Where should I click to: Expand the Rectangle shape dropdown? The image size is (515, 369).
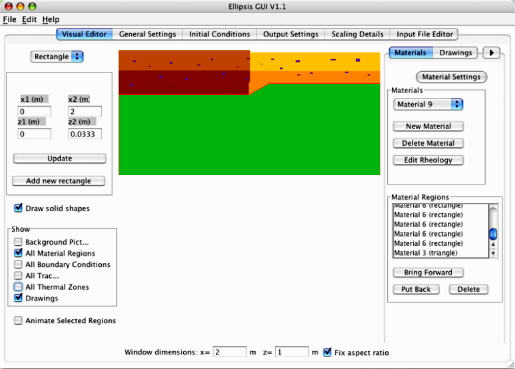tap(57, 57)
